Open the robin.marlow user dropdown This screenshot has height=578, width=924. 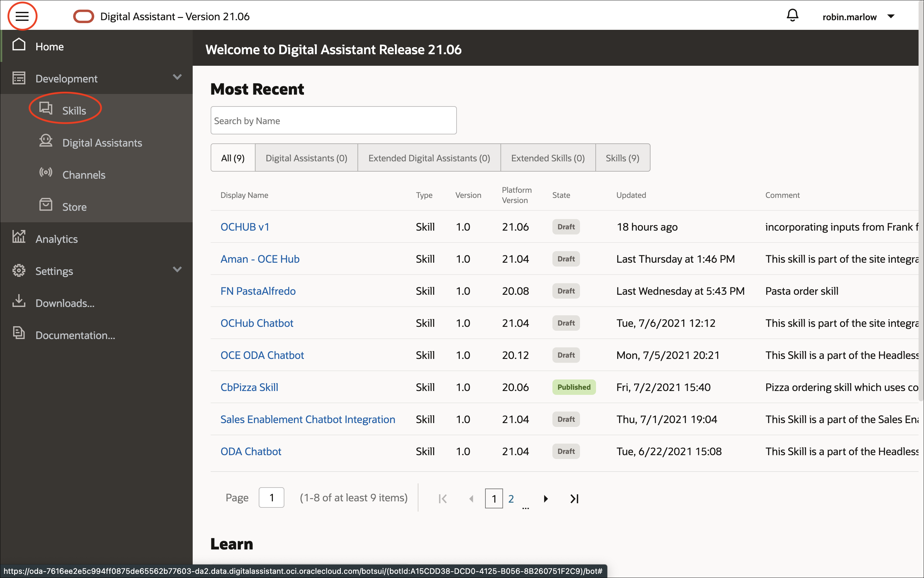click(x=859, y=16)
